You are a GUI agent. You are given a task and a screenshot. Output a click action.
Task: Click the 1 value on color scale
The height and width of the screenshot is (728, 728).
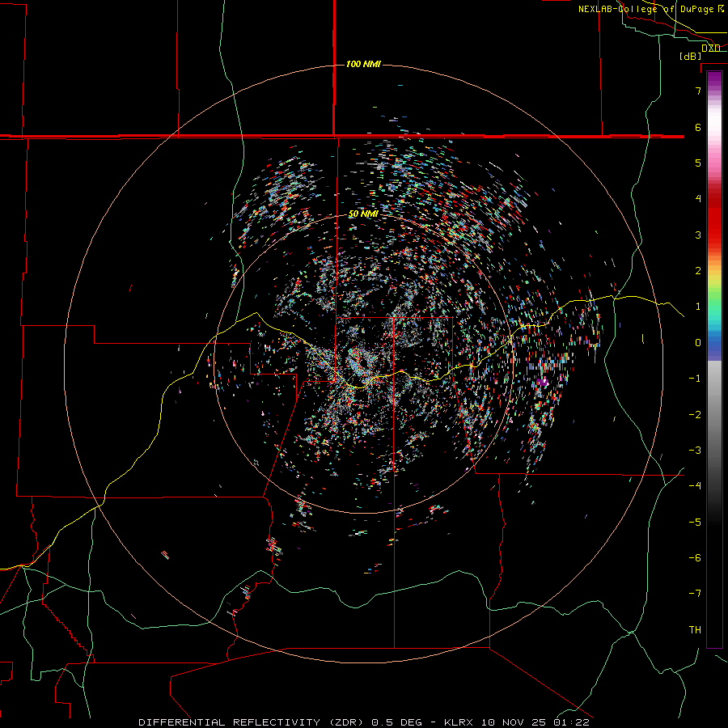[698, 307]
